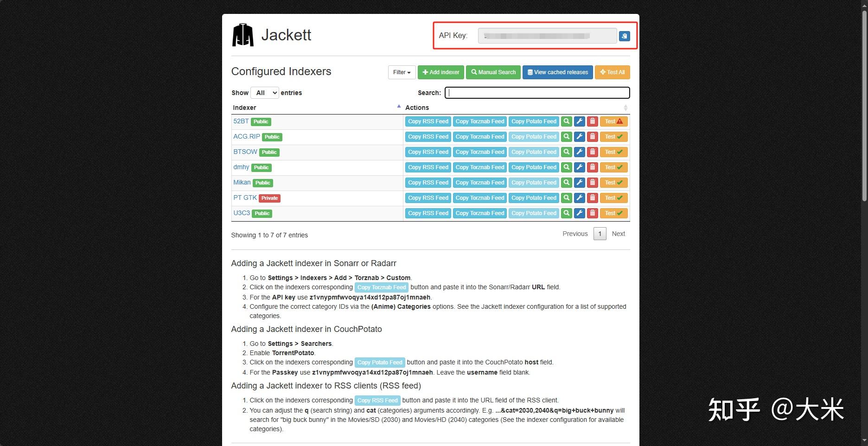The width and height of the screenshot is (868, 446).
Task: Click inside the Search input field
Action: [536, 92]
